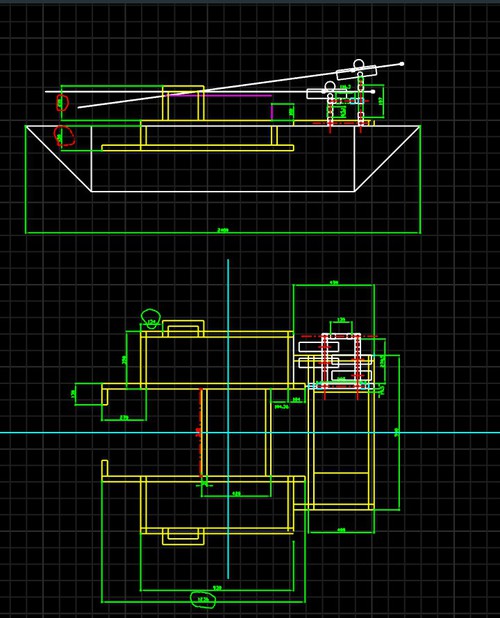Select the lower red circled dimension in side view
The height and width of the screenshot is (618, 500).
coord(63,136)
